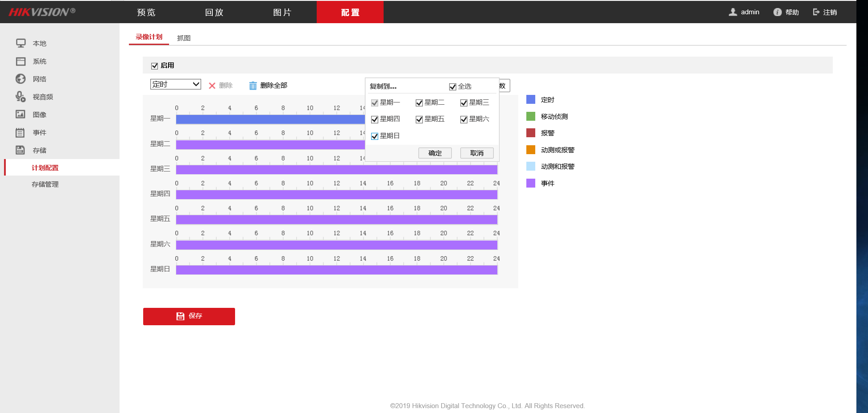The width and height of the screenshot is (868, 413).
Task: Select the orange 动测或报警 legend swatch
Action: tap(531, 150)
